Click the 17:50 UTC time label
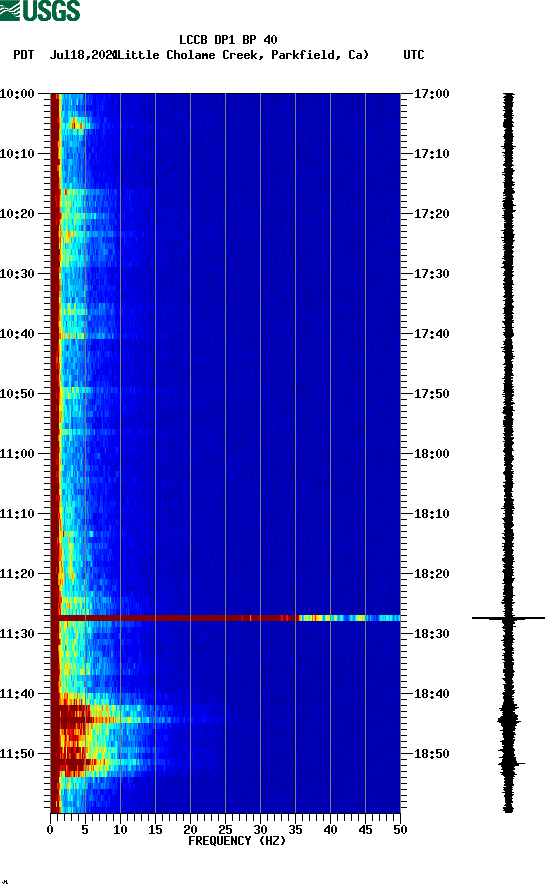Viewport: 552px width, 893px height. (x=431, y=394)
